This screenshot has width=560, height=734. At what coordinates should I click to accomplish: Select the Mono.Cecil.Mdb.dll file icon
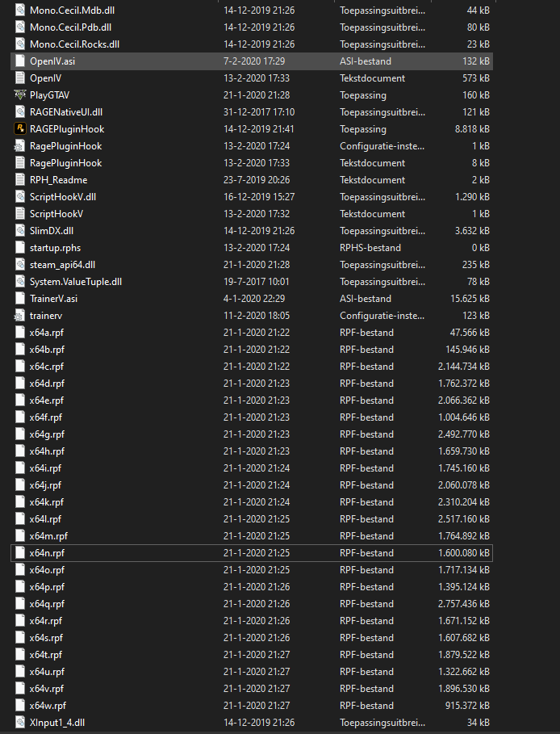pyautogui.click(x=19, y=10)
